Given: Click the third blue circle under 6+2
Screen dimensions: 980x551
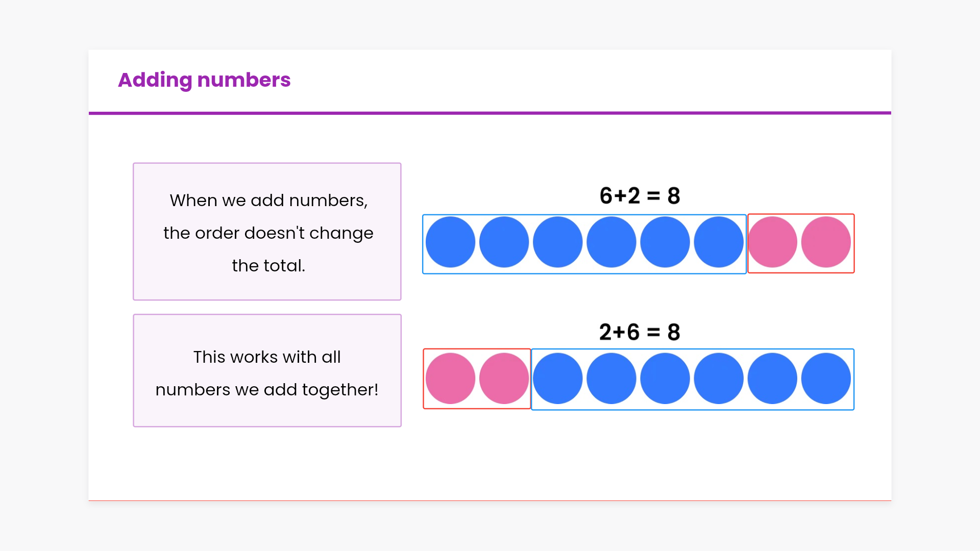Looking at the screenshot, I should (x=557, y=242).
